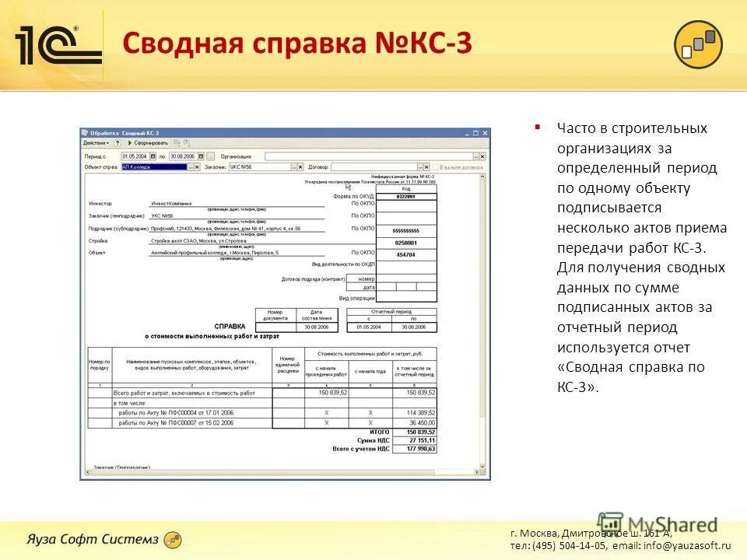Viewport: 747px width, 560px height.
Task: Click the report vertical scrollbar
Action: (482, 321)
